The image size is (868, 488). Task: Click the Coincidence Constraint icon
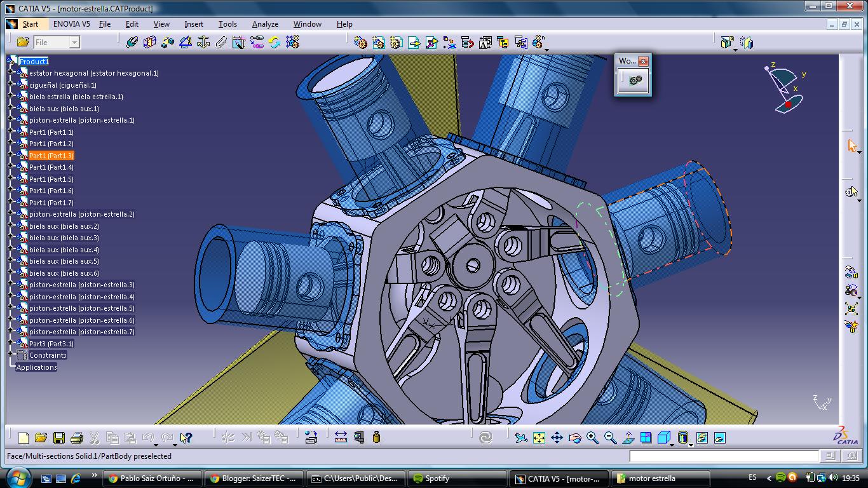(x=132, y=42)
